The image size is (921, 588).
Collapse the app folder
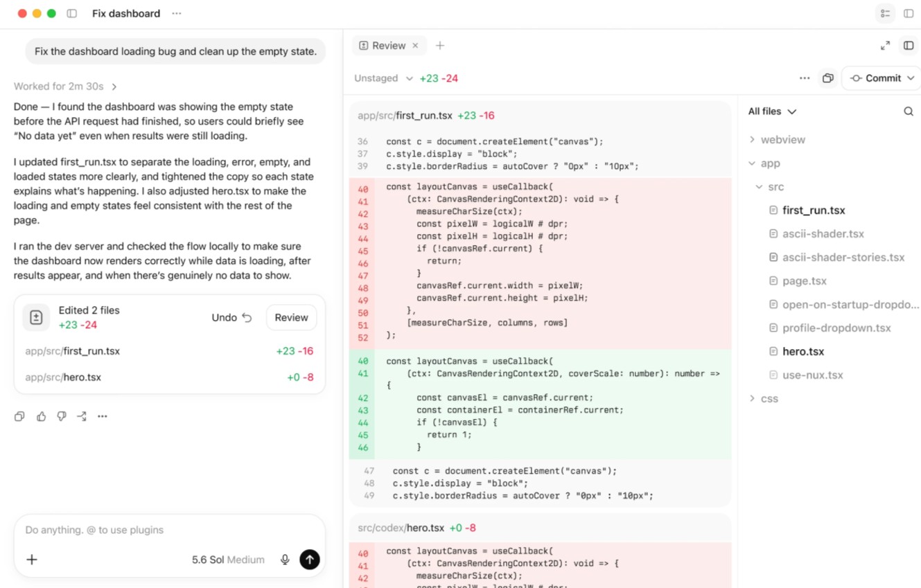(x=764, y=163)
